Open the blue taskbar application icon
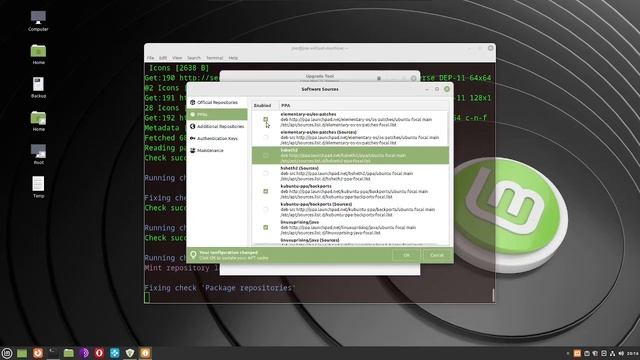The width and height of the screenshot is (640, 360). [115, 353]
